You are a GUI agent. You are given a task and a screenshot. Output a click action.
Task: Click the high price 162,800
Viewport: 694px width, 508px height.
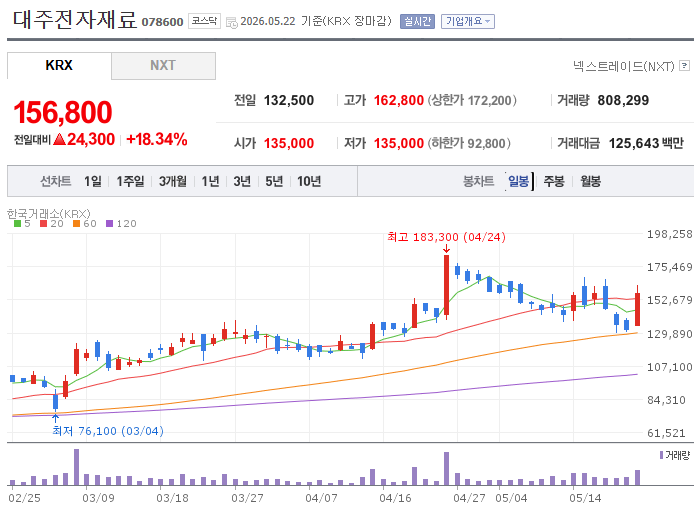click(x=399, y=100)
